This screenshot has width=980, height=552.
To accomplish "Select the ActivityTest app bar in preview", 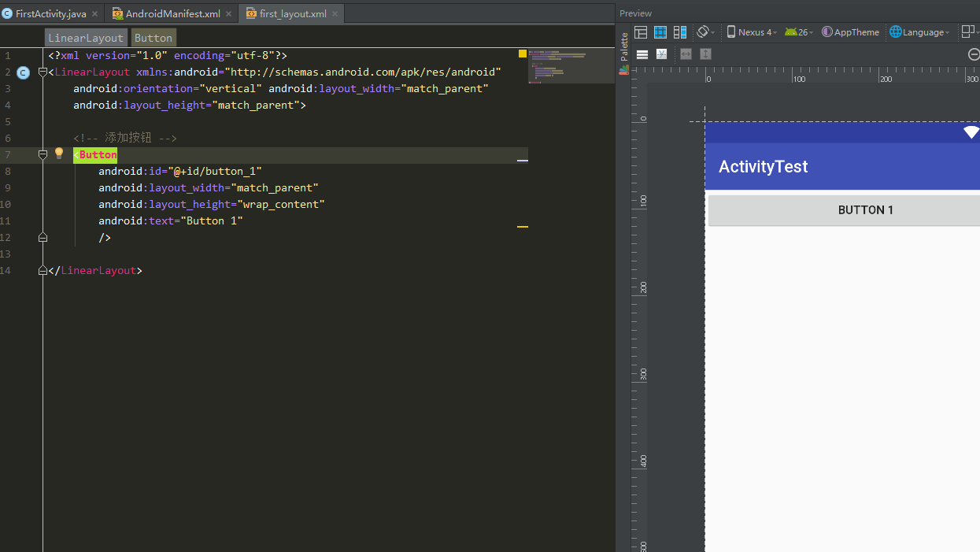I will 842,166.
